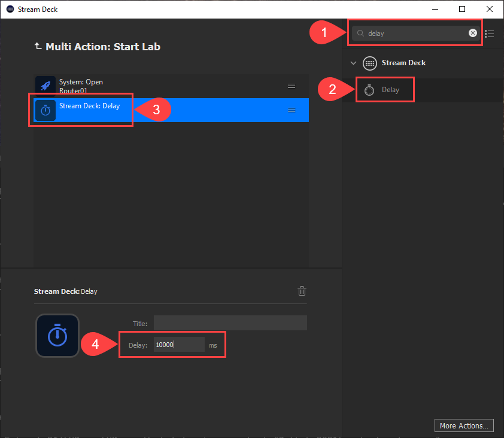Click the magnifier icon in the search box
This screenshot has height=438, width=504.
[x=360, y=34]
